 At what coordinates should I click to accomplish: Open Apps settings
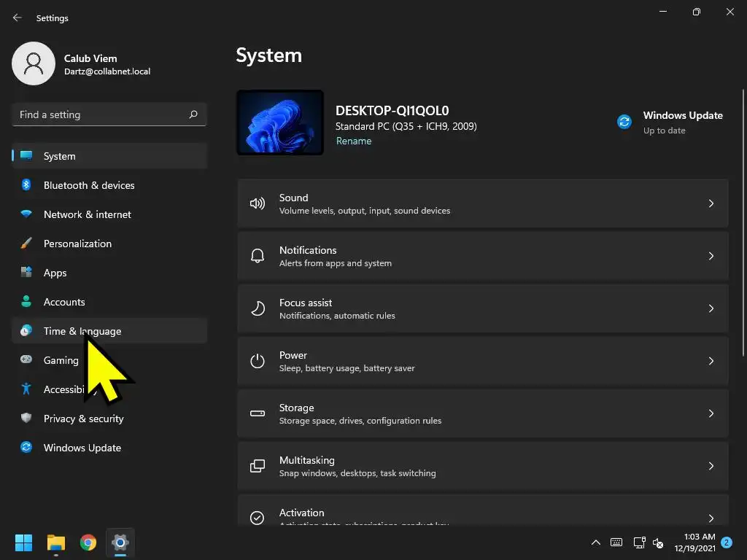click(109, 273)
